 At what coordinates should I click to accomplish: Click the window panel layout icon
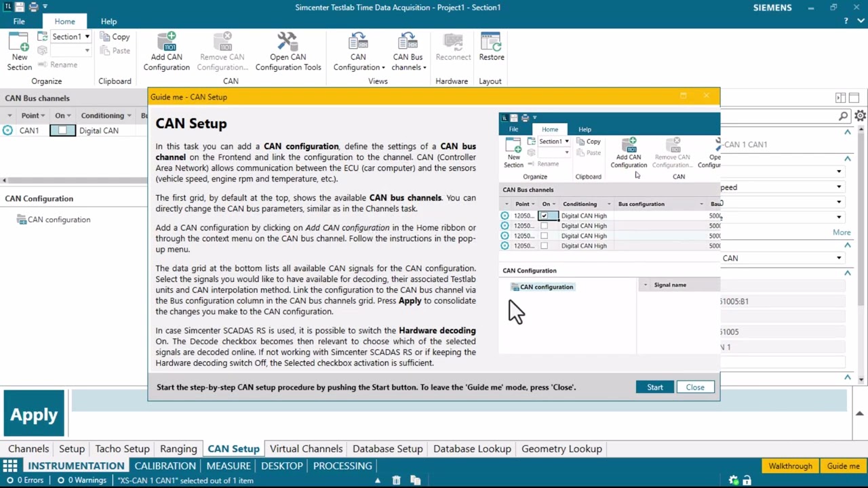click(854, 98)
